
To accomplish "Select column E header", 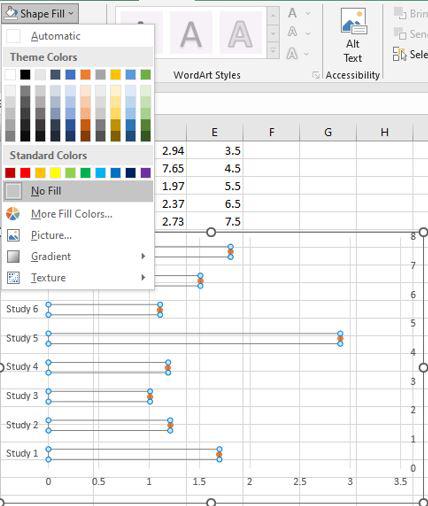I will 215,132.
